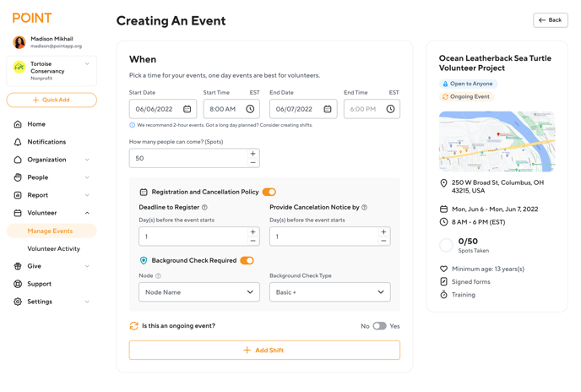Increase the Spots count with plus stepper

pos(253,154)
